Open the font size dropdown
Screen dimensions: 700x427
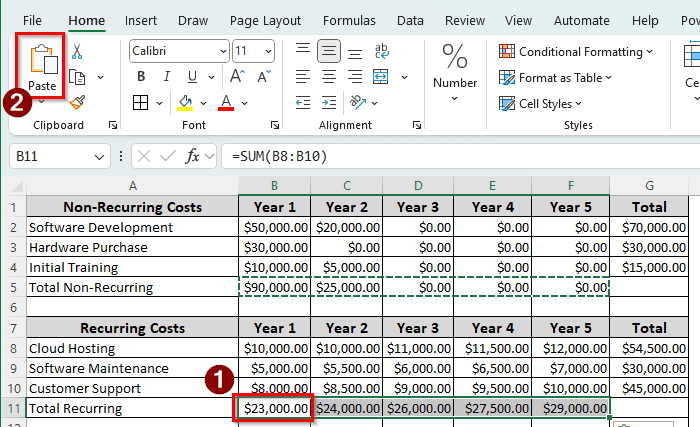pos(268,51)
